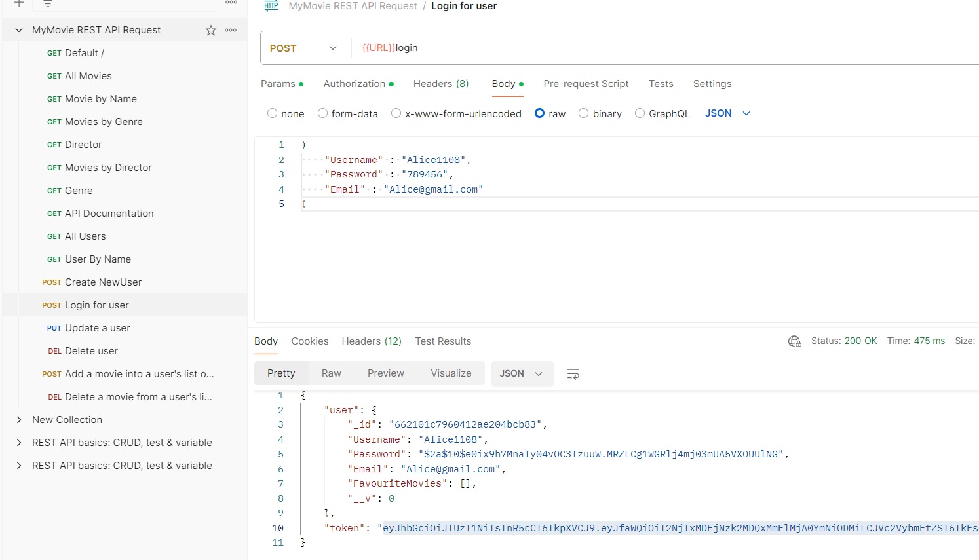This screenshot has width=979, height=560.
Task: Click the network globe icon beside Status
Action: pos(795,341)
